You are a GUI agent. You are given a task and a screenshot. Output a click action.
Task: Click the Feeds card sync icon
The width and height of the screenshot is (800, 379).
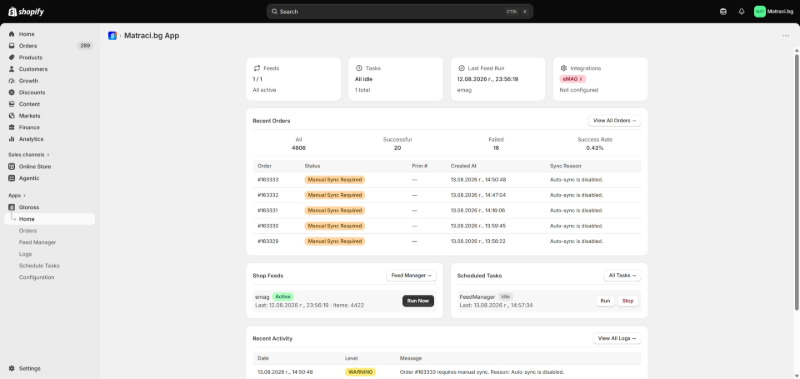click(x=257, y=68)
